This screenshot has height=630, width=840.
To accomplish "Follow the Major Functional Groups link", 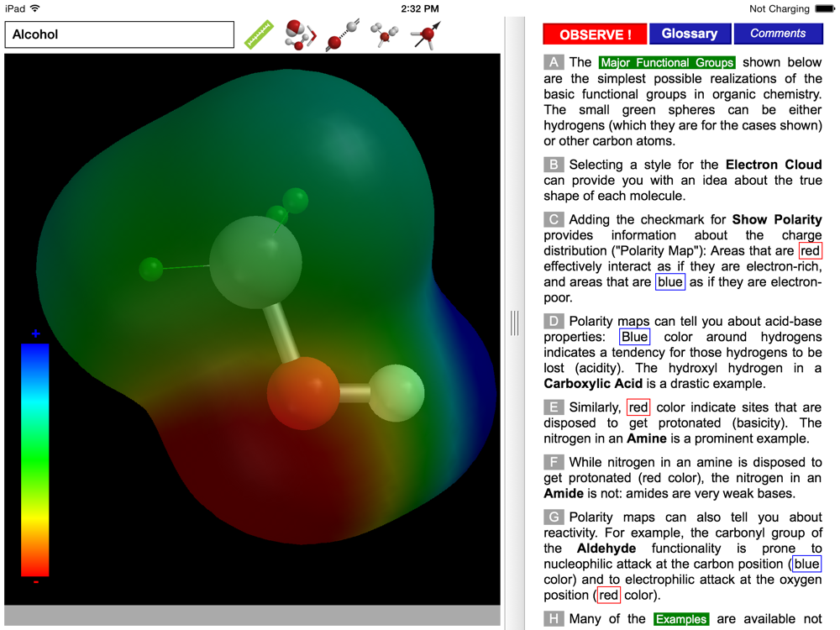I will coord(667,63).
